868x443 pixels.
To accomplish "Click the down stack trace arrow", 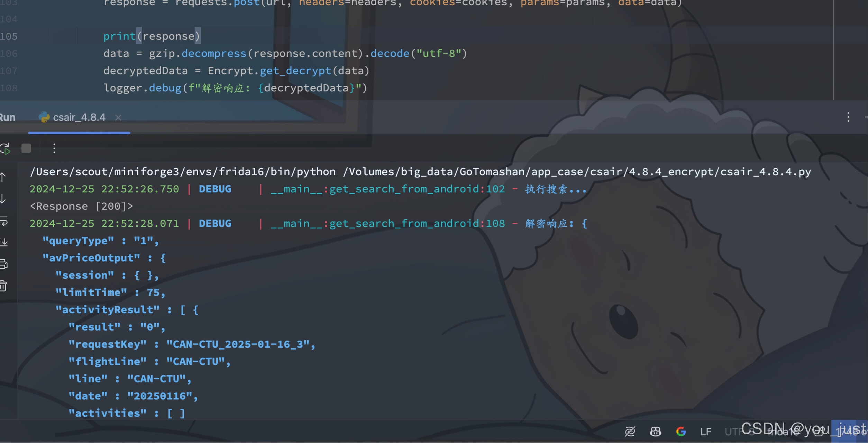I will coord(3,199).
